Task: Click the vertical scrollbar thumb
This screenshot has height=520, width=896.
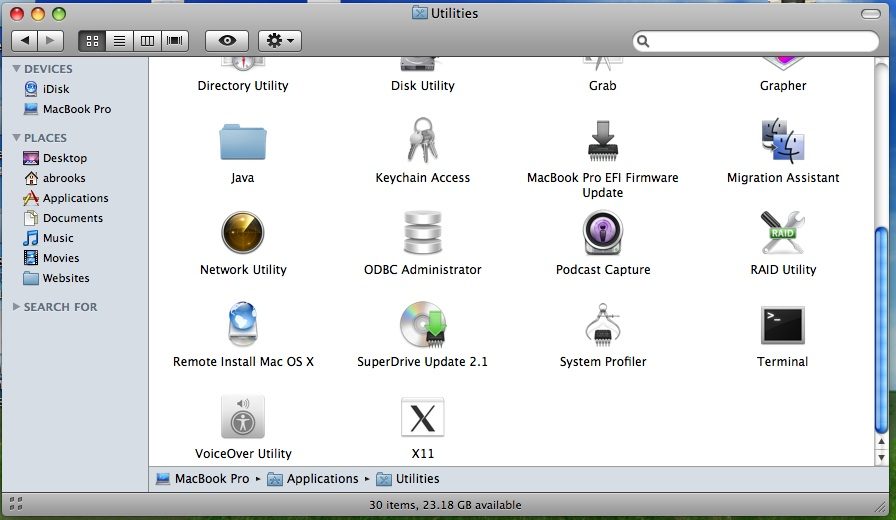Action: pos(881,330)
